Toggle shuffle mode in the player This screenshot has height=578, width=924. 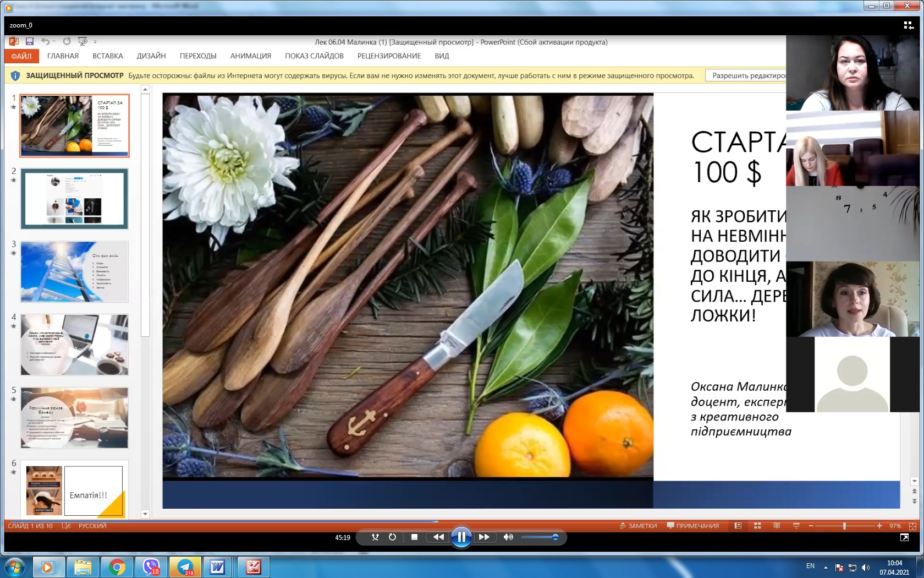click(375, 537)
